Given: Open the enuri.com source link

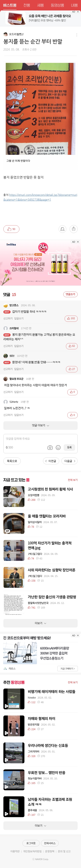Looking at the screenshot, I should 40,197.
